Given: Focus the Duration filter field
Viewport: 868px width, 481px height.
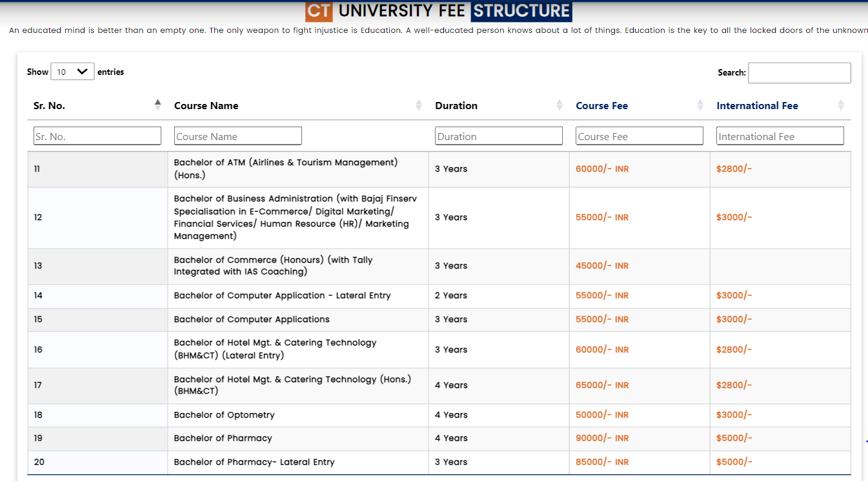Looking at the screenshot, I should coord(499,136).
